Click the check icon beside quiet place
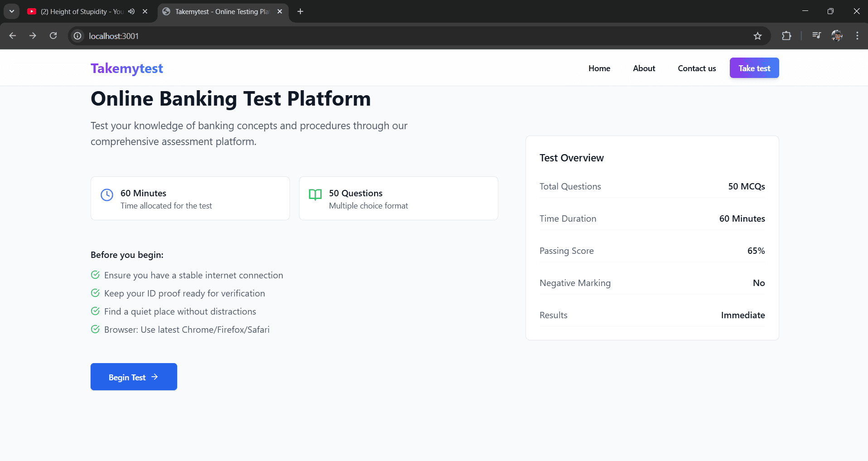This screenshot has height=461, width=868. [x=95, y=311]
